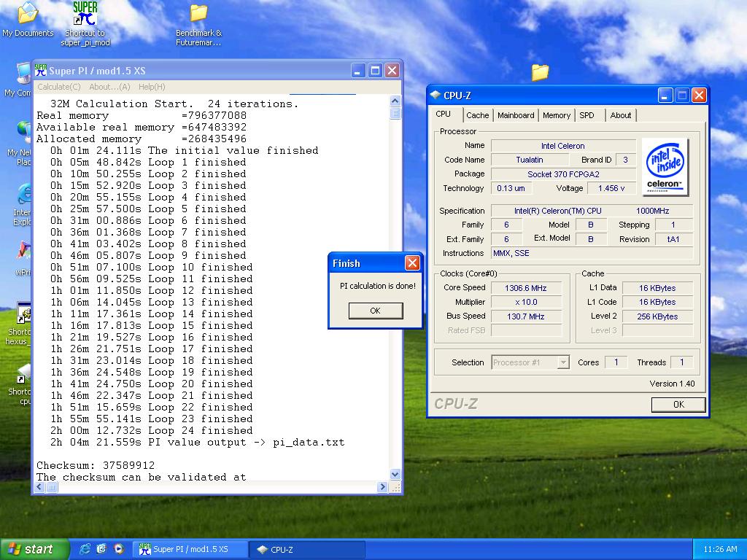Click OK button in CPU-Z window
Viewport: 747px width, 560px height.
(x=678, y=404)
